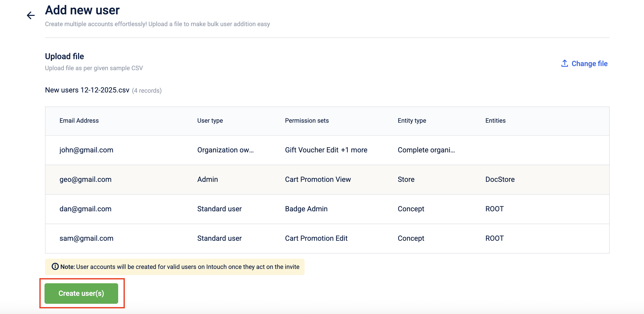Image resolution: width=644 pixels, height=314 pixels.
Task: Click the Permission sets column header
Action: [307, 121]
